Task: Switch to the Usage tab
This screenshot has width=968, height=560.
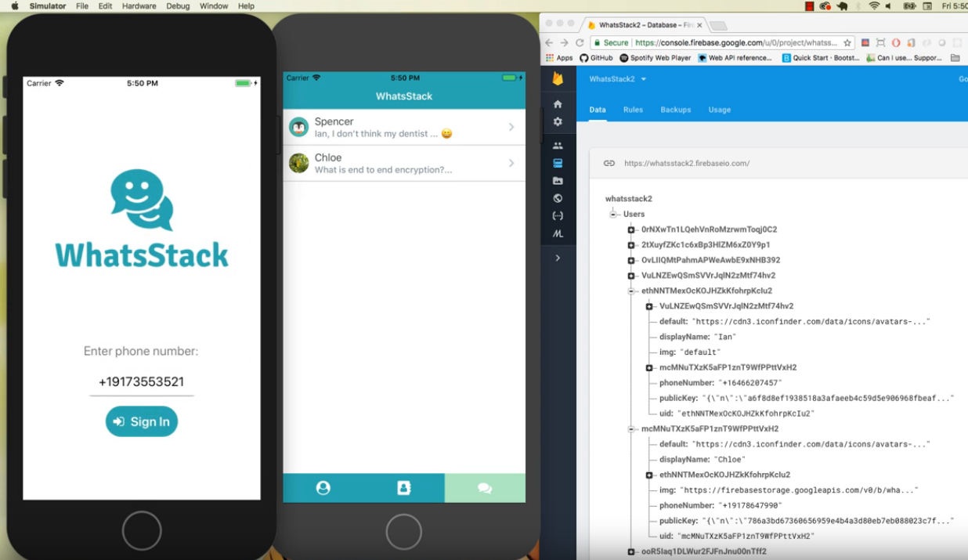Action: 720,110
